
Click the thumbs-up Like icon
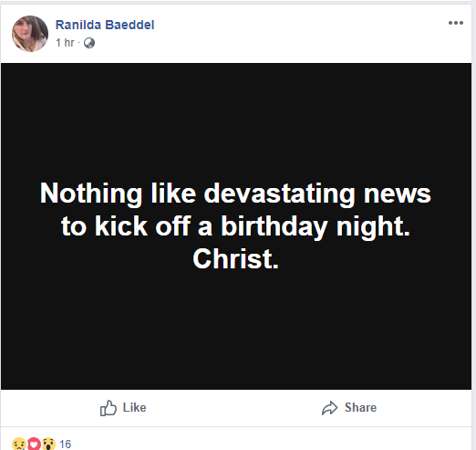pyautogui.click(x=109, y=408)
